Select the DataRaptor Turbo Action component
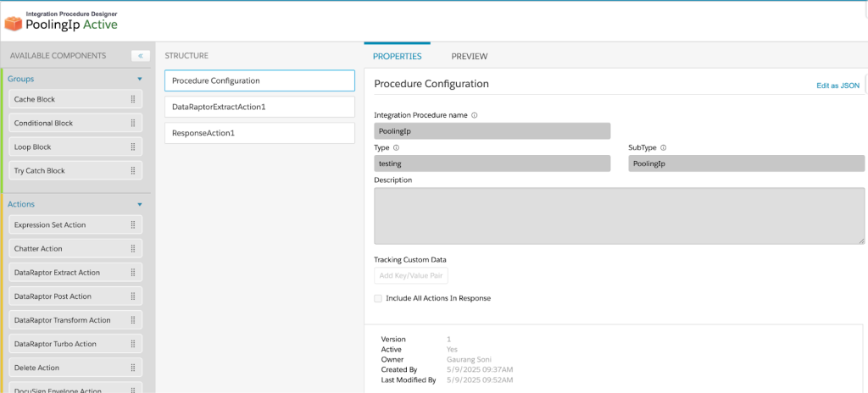868x393 pixels. click(75, 344)
